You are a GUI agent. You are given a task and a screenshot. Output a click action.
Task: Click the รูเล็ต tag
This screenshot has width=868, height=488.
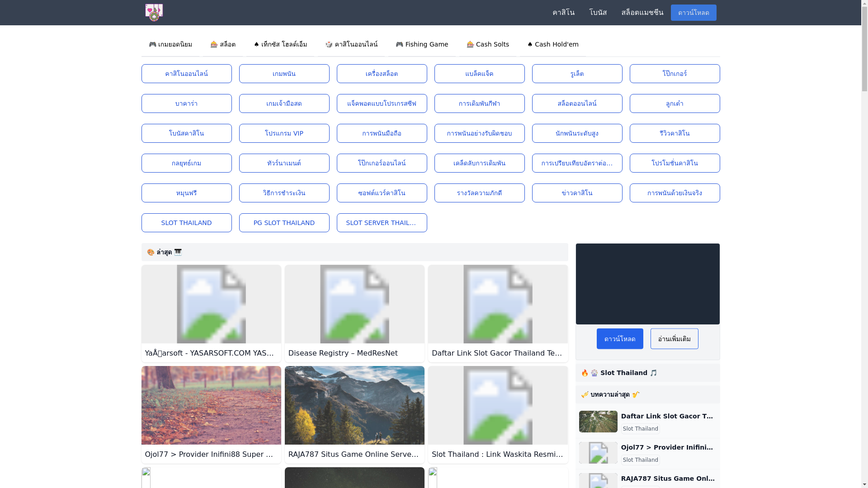[x=577, y=74]
